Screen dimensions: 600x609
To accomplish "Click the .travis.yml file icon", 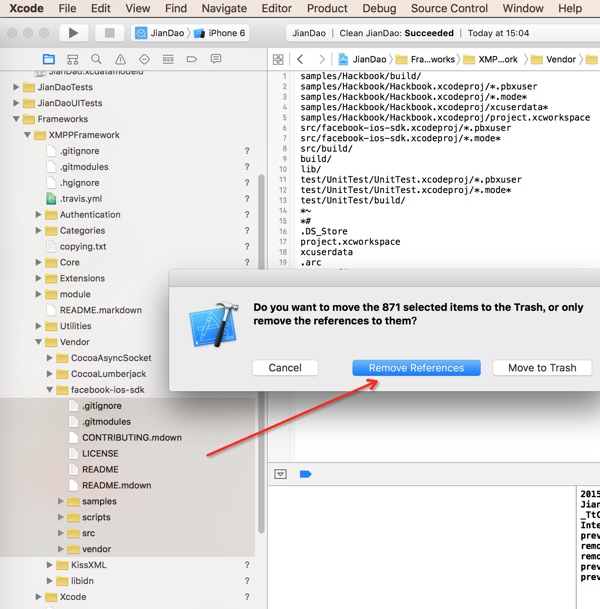I will pyautogui.click(x=51, y=198).
